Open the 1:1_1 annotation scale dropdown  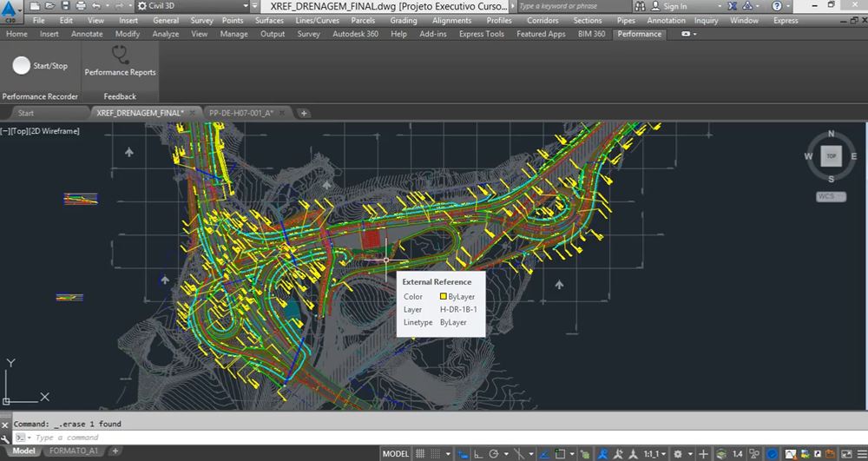coord(654,454)
